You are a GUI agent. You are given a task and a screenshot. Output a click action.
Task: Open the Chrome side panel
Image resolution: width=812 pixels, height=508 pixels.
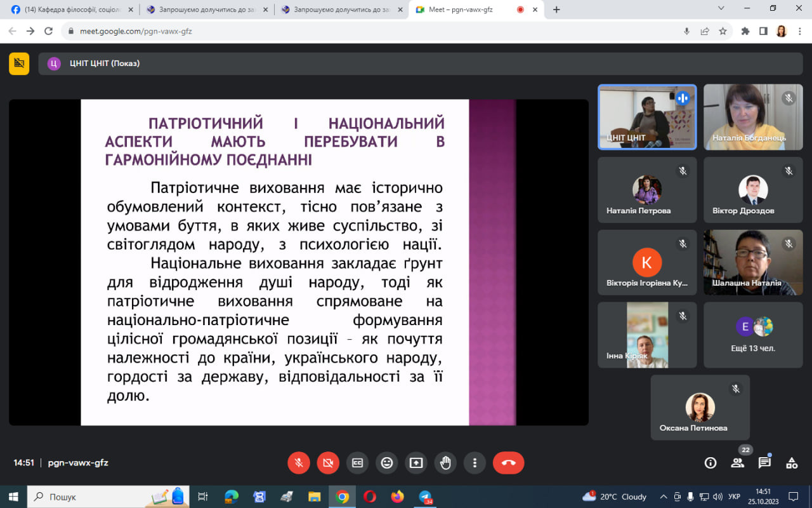[763, 31]
